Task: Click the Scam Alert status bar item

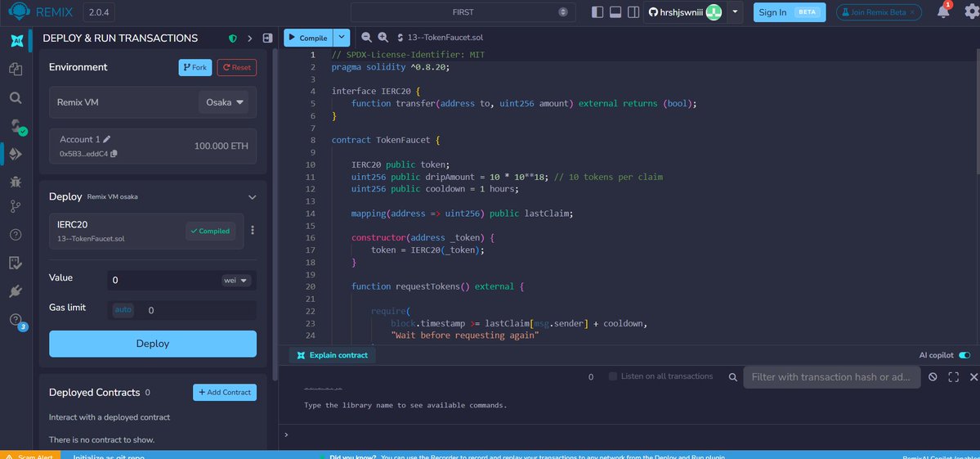Action: [30, 456]
